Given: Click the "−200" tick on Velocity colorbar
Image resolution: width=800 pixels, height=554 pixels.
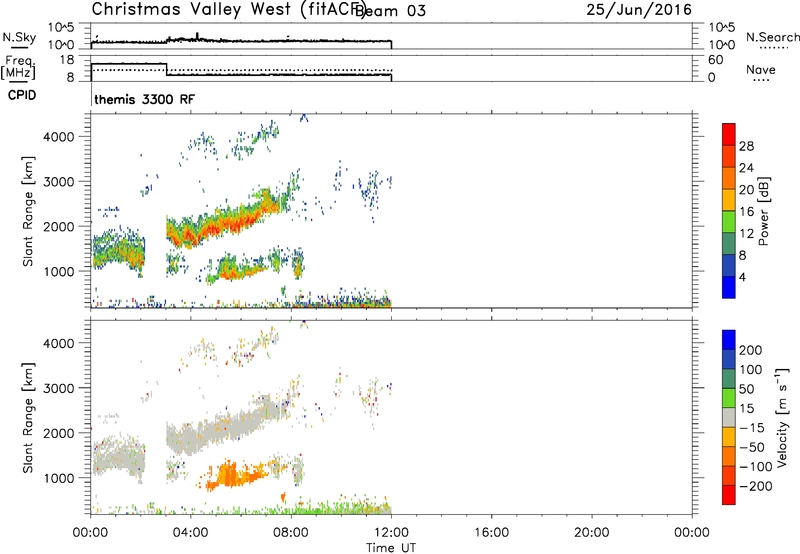Looking at the screenshot, I should point(755,486).
